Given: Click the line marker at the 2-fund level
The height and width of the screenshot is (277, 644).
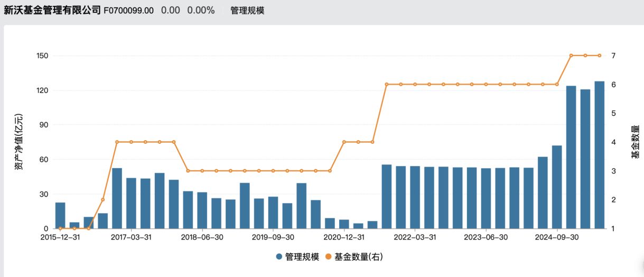Looking at the screenshot, I should tap(103, 200).
